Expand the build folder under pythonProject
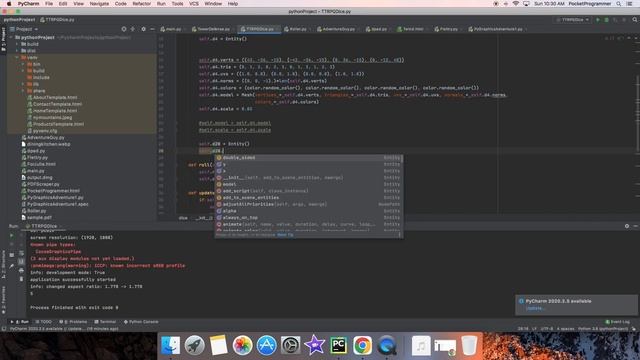 pyautogui.click(x=17, y=44)
